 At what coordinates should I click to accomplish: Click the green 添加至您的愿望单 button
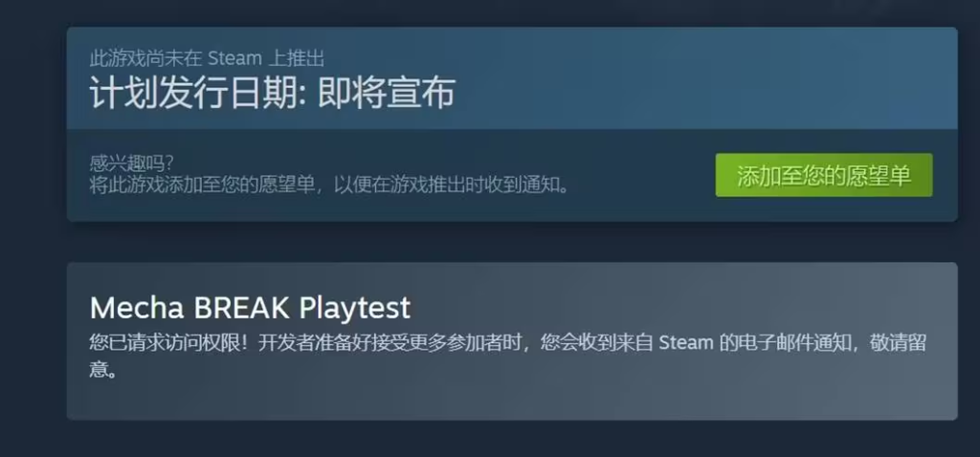(824, 175)
